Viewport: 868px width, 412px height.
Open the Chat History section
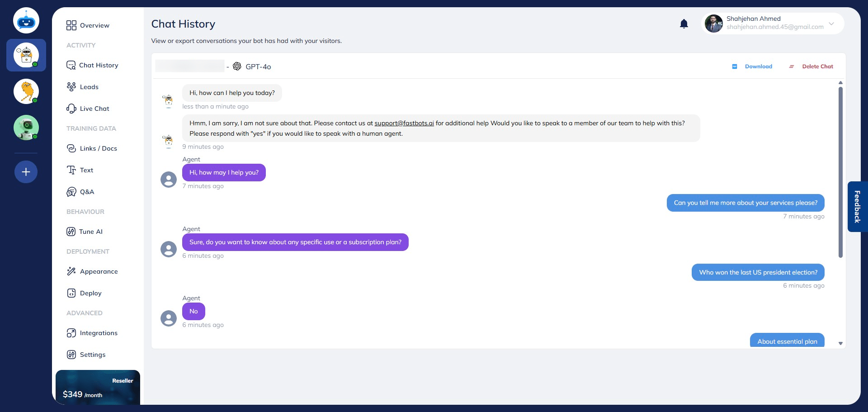[x=98, y=65]
